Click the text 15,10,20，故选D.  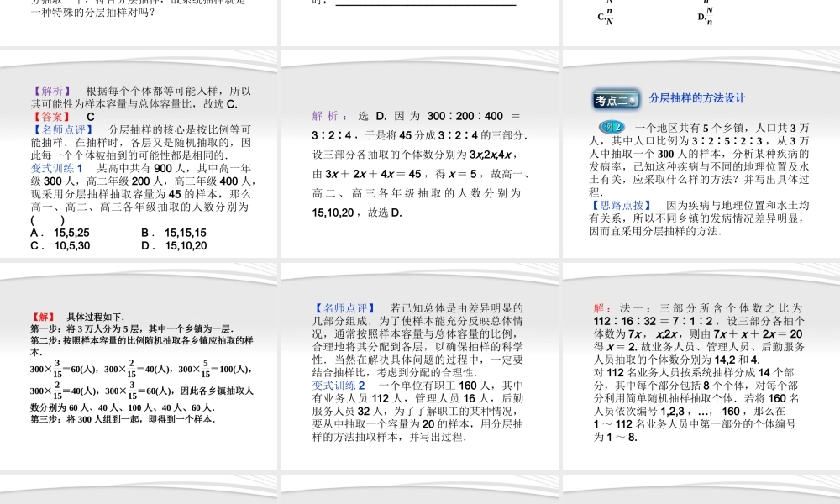(x=357, y=213)
